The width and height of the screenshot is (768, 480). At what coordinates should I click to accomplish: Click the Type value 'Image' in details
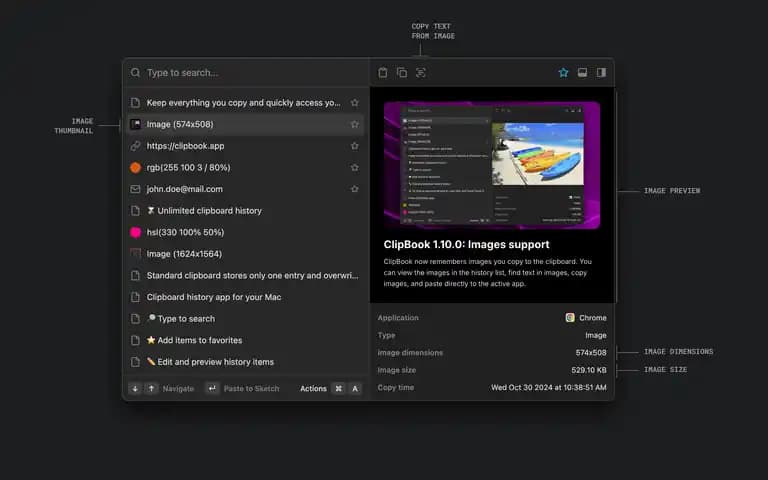tap(596, 335)
